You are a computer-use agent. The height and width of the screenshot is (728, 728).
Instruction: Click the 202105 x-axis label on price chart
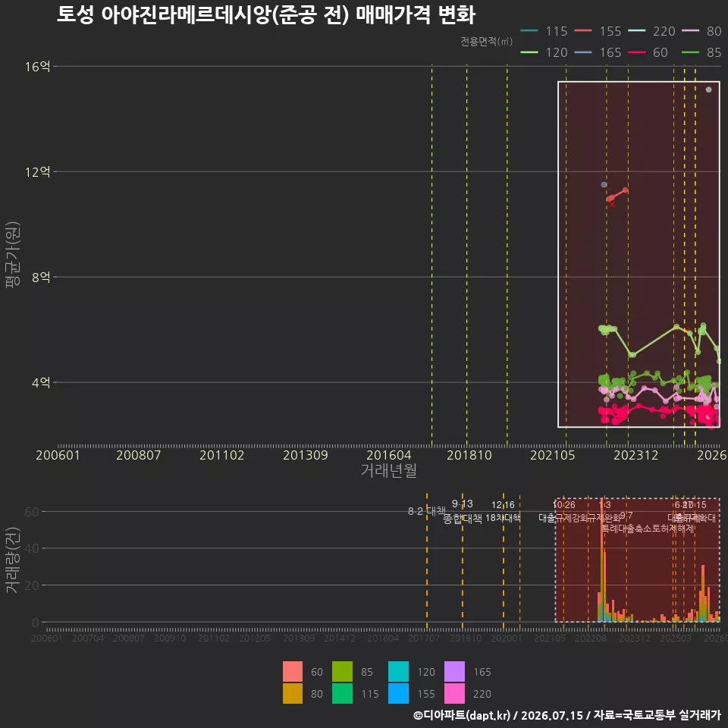553,455
